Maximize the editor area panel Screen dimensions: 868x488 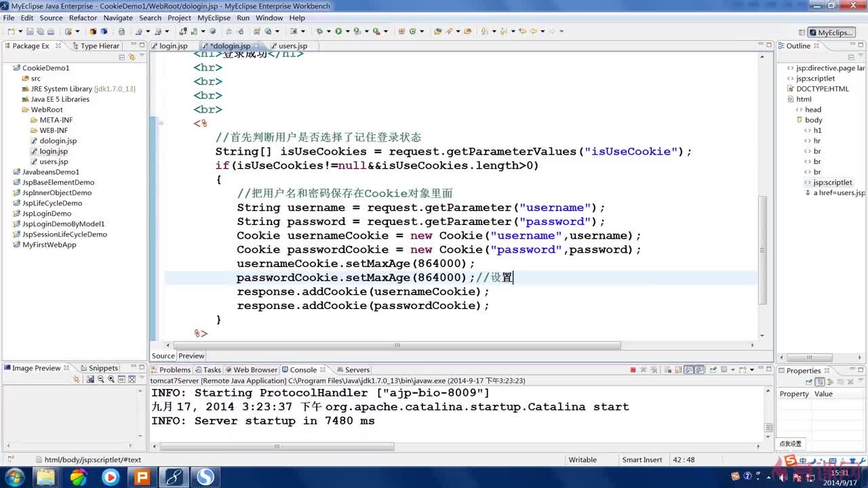(x=768, y=45)
